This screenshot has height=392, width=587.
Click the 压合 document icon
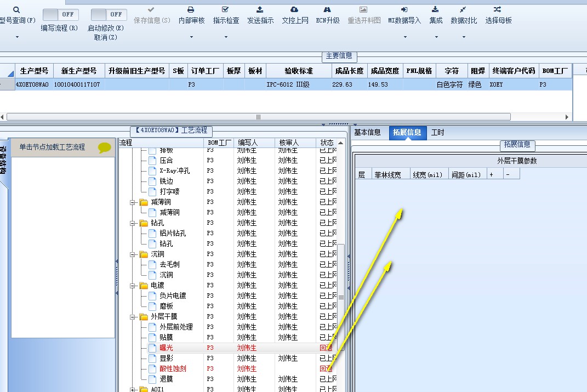click(x=152, y=161)
